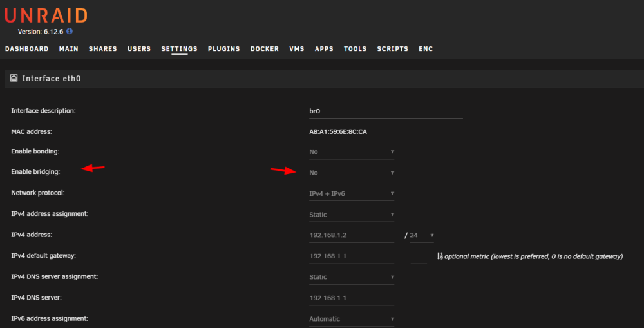Click the MAC address value A8:A1:59:6E:8C:CA

pyautogui.click(x=338, y=132)
